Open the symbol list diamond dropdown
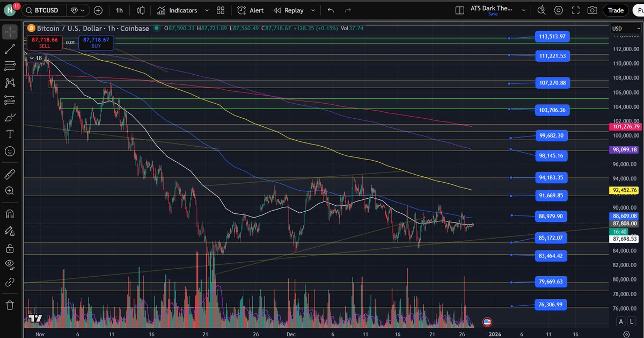 pos(78,10)
